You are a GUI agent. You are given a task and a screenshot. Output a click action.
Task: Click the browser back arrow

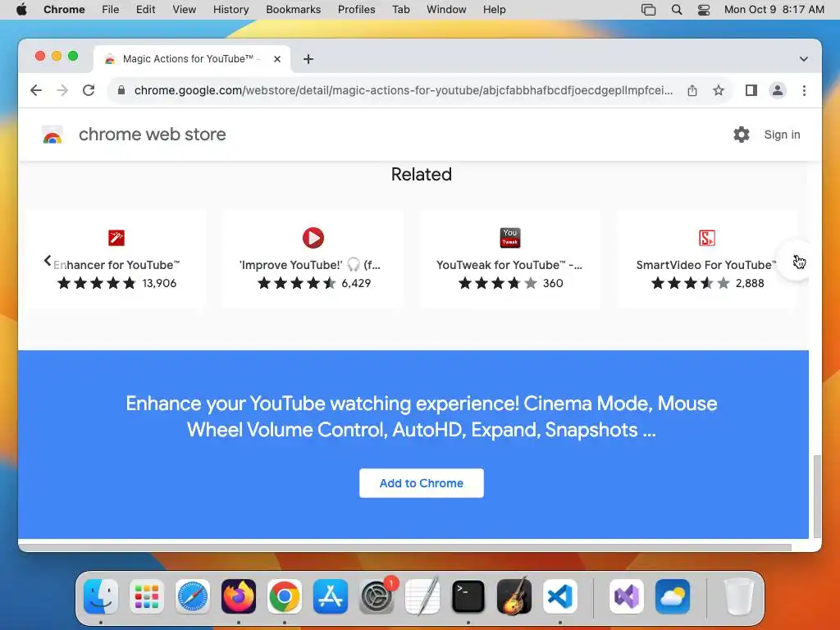click(x=36, y=90)
